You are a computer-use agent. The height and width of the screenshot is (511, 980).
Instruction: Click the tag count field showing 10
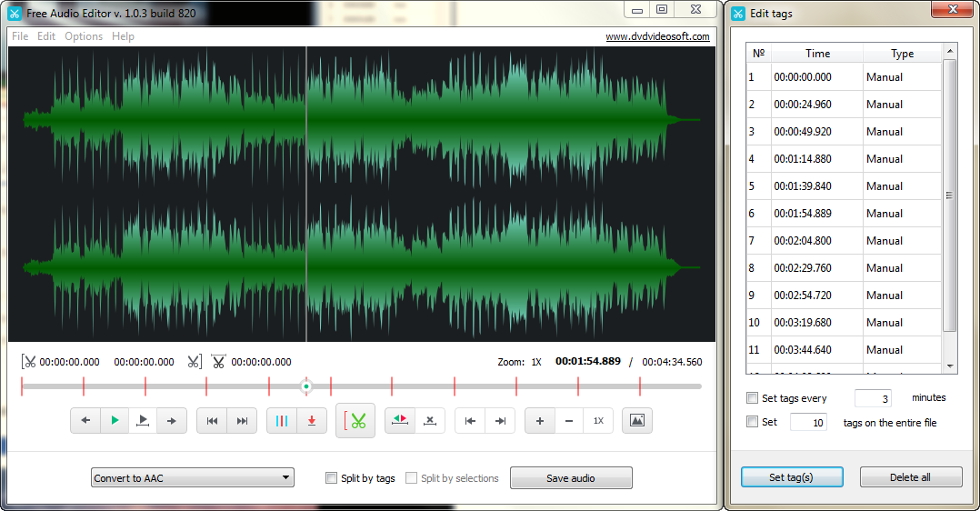pos(807,422)
